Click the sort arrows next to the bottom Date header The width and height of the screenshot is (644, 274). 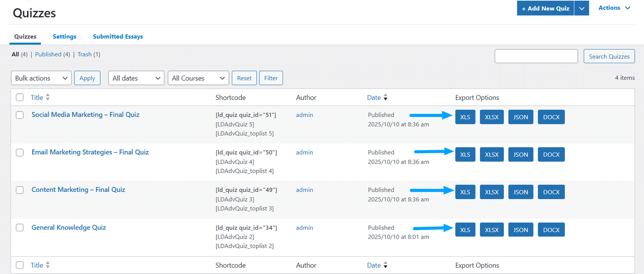coord(386,265)
